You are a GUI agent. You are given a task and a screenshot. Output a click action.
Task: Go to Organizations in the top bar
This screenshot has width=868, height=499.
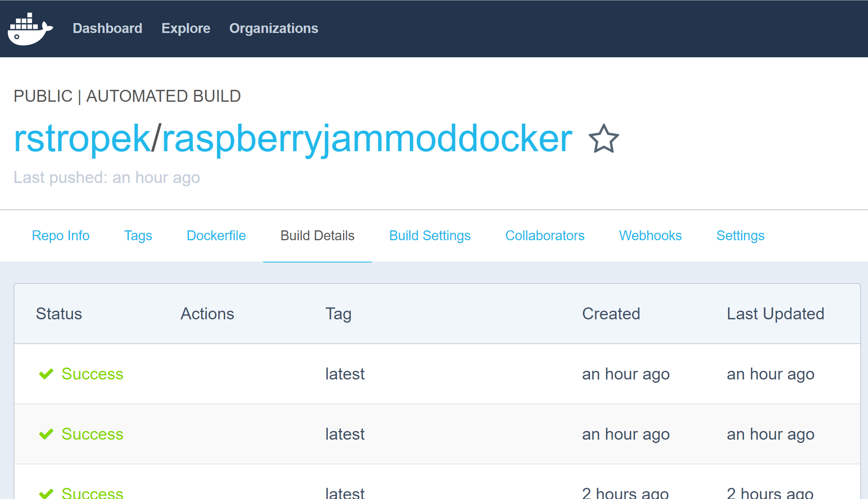[x=274, y=28]
